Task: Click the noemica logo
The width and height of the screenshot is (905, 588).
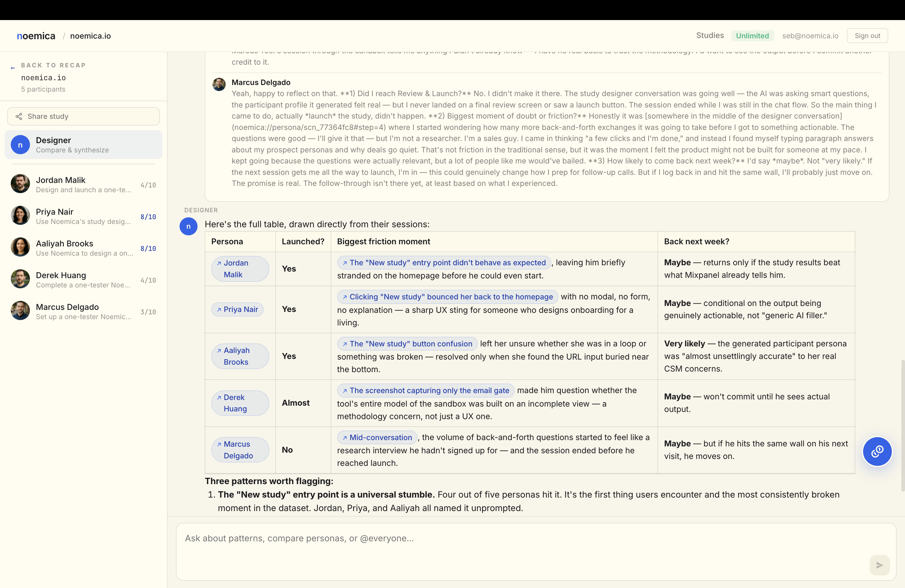Action: [x=36, y=36]
